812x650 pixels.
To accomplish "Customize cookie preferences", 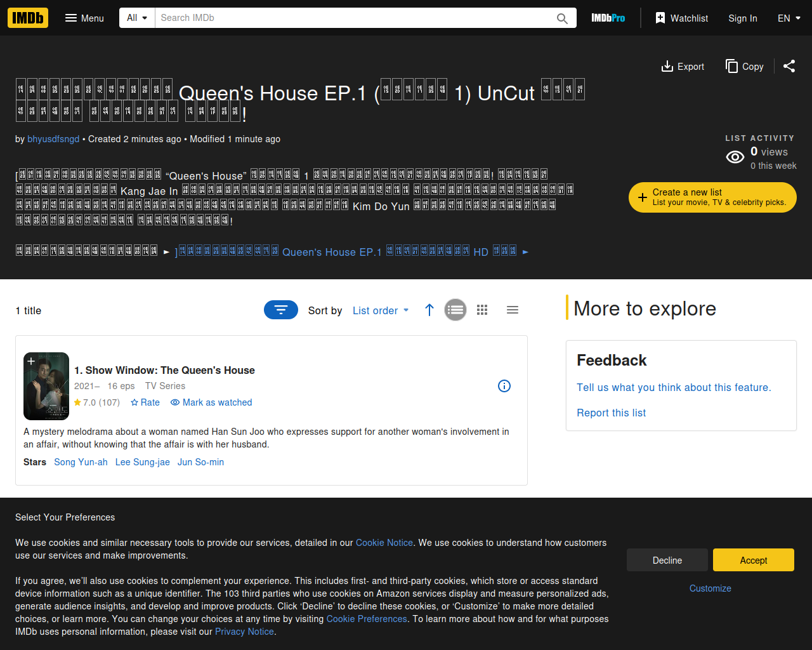I will tap(710, 588).
